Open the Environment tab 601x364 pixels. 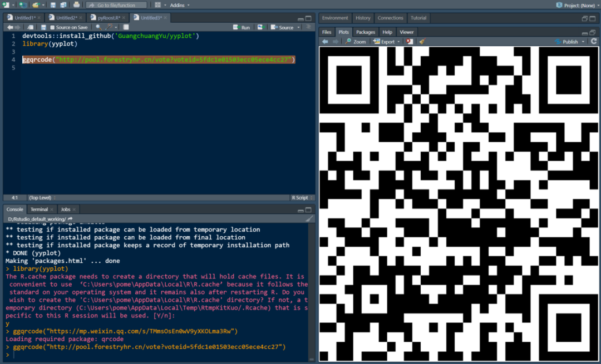coord(335,18)
